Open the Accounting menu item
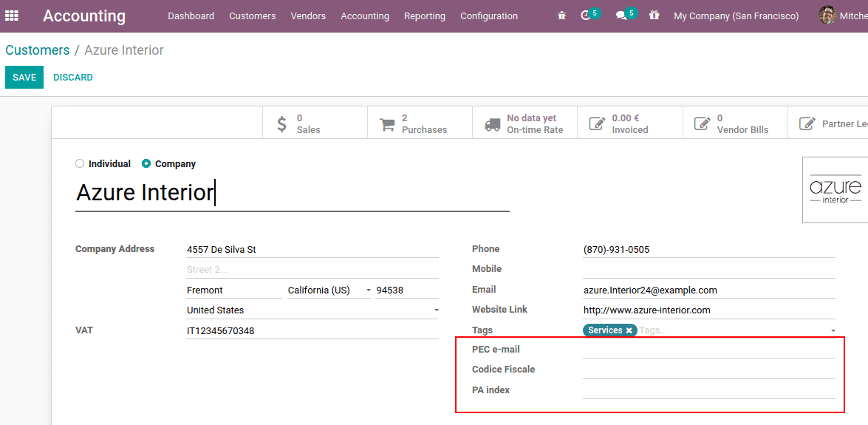 (x=365, y=16)
